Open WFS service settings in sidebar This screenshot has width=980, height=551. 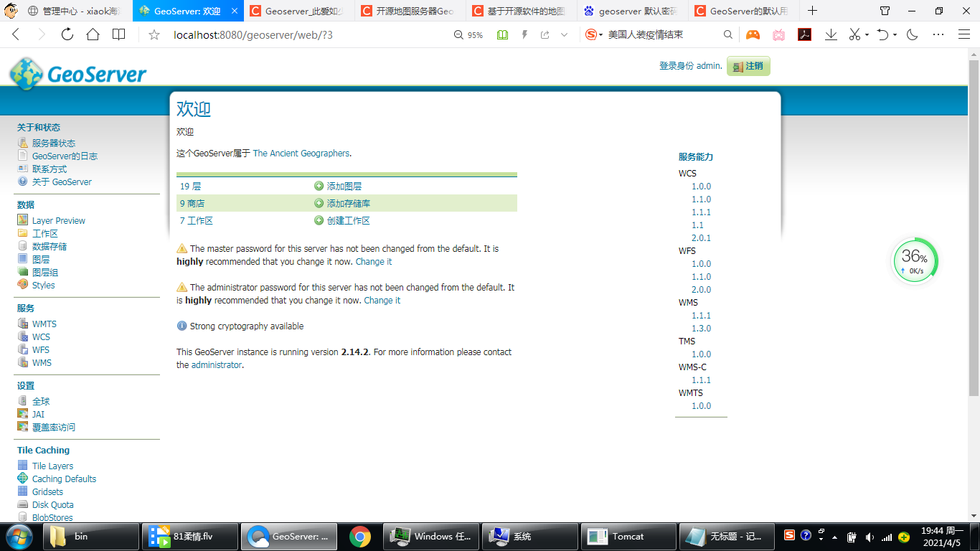pyautogui.click(x=40, y=350)
